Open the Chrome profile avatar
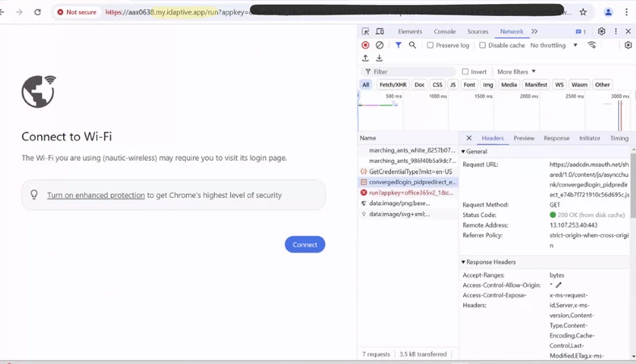The width and height of the screenshot is (636, 364). click(609, 12)
